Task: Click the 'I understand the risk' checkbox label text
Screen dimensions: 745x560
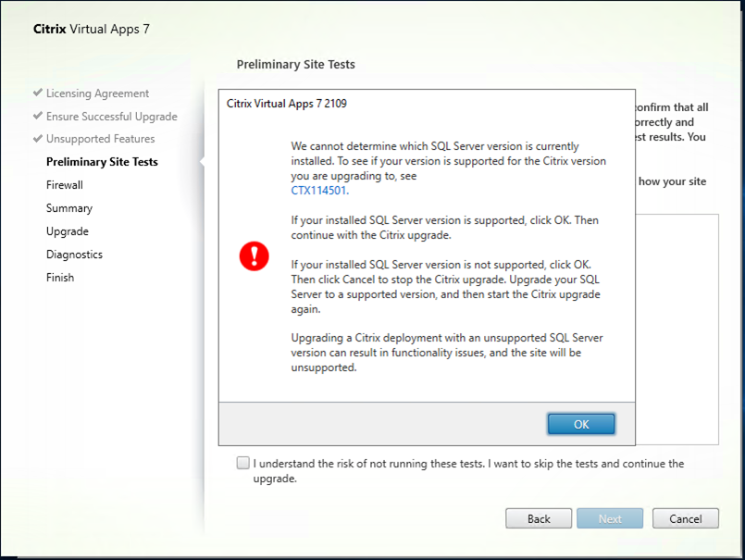Action: coord(468,470)
